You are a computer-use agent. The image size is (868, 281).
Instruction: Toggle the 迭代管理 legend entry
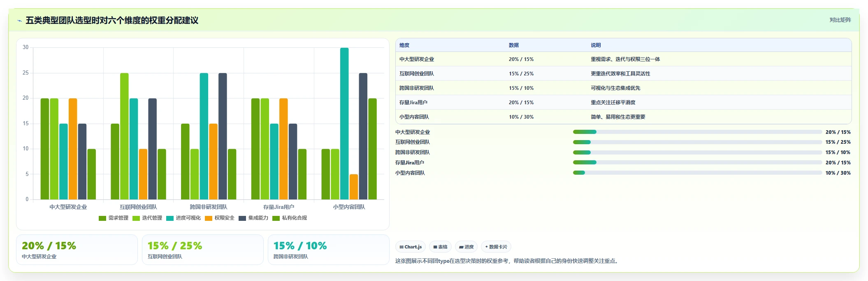(147, 218)
